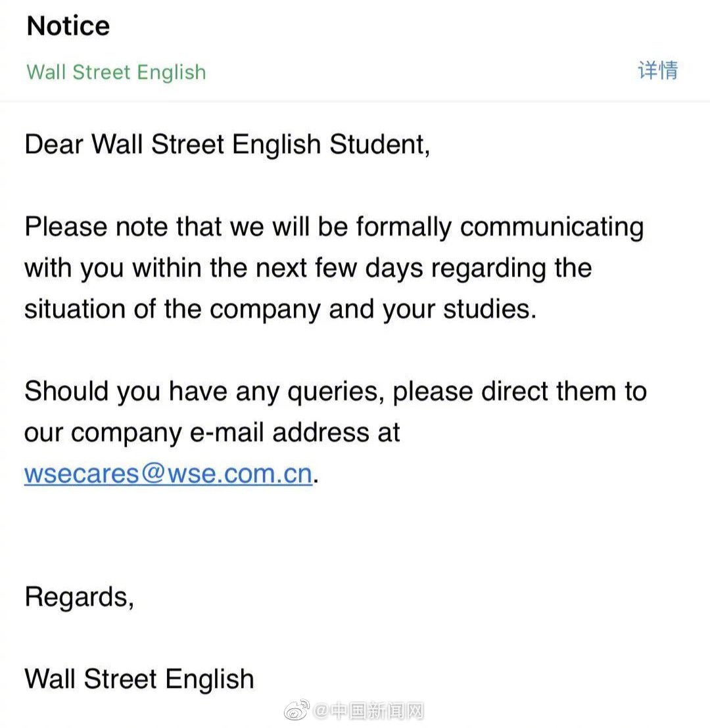Click the words we will be
The width and height of the screenshot is (710, 728).
coord(289,227)
